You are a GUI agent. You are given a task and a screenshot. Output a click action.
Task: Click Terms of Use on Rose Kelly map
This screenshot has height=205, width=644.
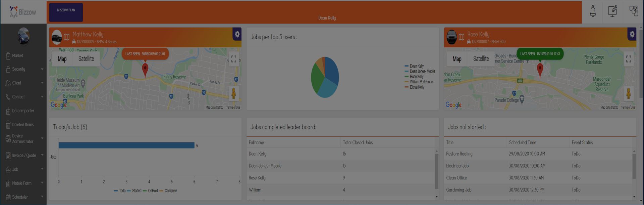pos(628,108)
